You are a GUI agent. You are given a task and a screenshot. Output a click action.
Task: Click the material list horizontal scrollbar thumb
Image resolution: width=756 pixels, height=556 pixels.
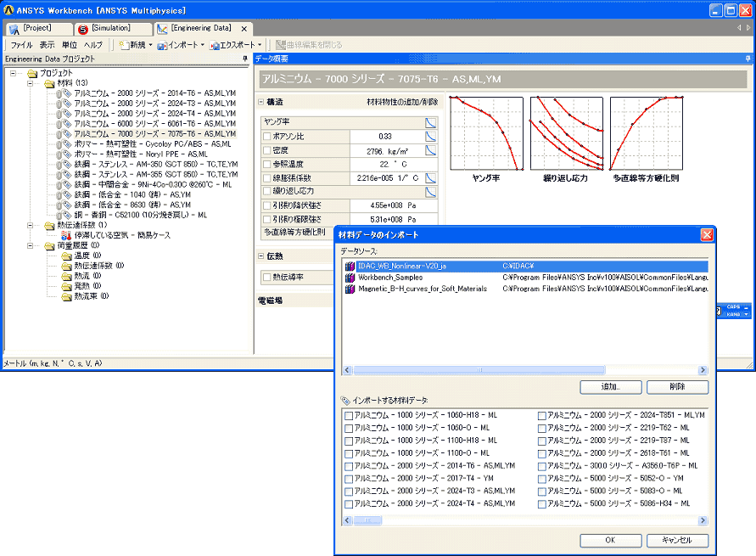pyautogui.click(x=367, y=521)
